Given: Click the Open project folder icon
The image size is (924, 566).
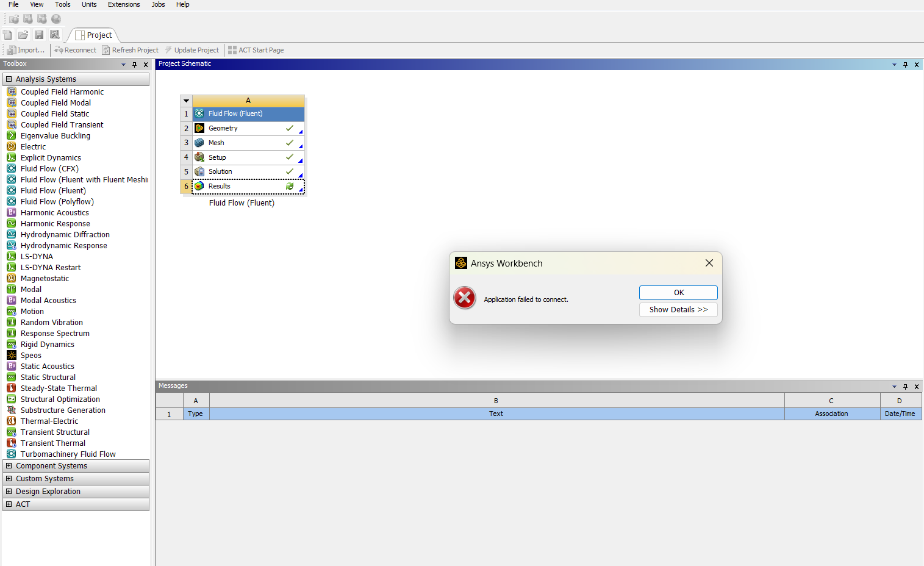Looking at the screenshot, I should tap(23, 35).
